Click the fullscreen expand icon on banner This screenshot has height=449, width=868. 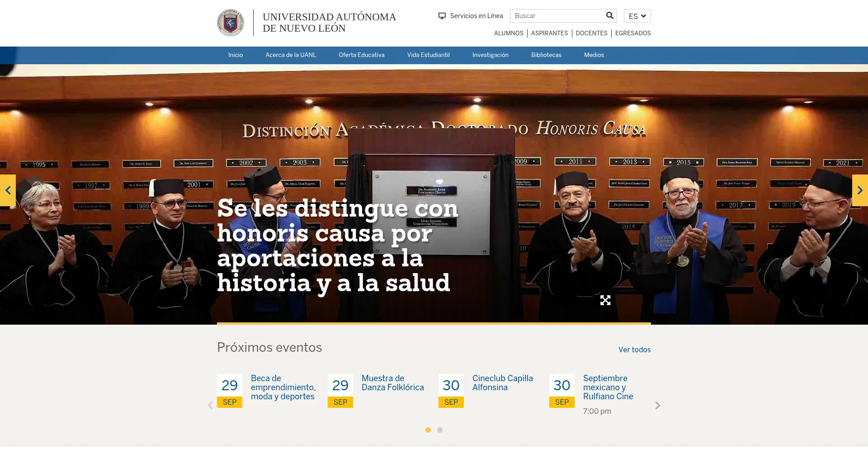[605, 300]
